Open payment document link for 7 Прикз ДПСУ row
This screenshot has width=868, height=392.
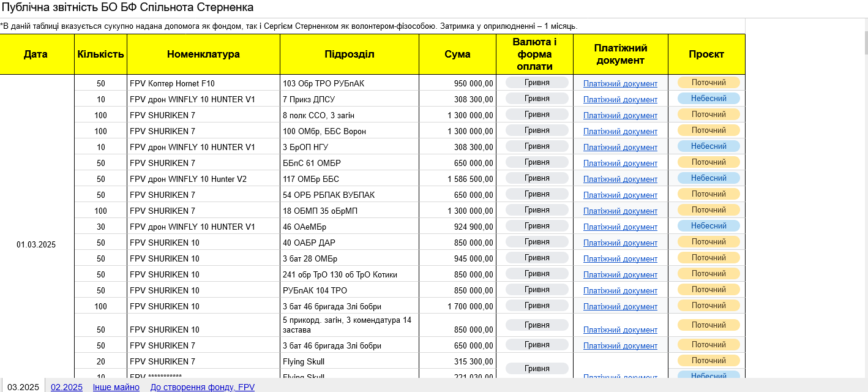(620, 100)
